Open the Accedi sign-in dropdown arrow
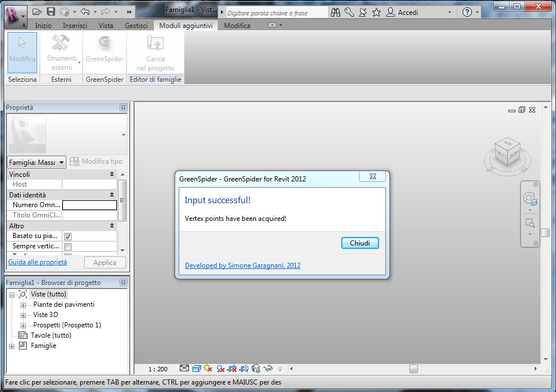The height and width of the screenshot is (392, 556). click(449, 13)
